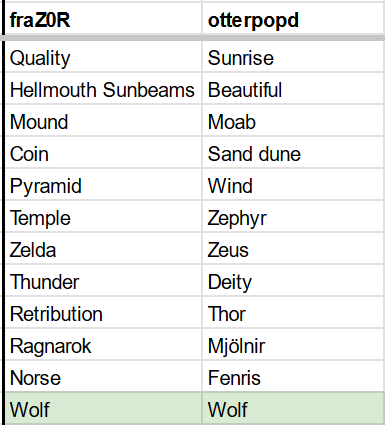Image resolution: width=385 pixels, height=425 pixels.
Task: Click the Zelda cell
Action: click(104, 248)
